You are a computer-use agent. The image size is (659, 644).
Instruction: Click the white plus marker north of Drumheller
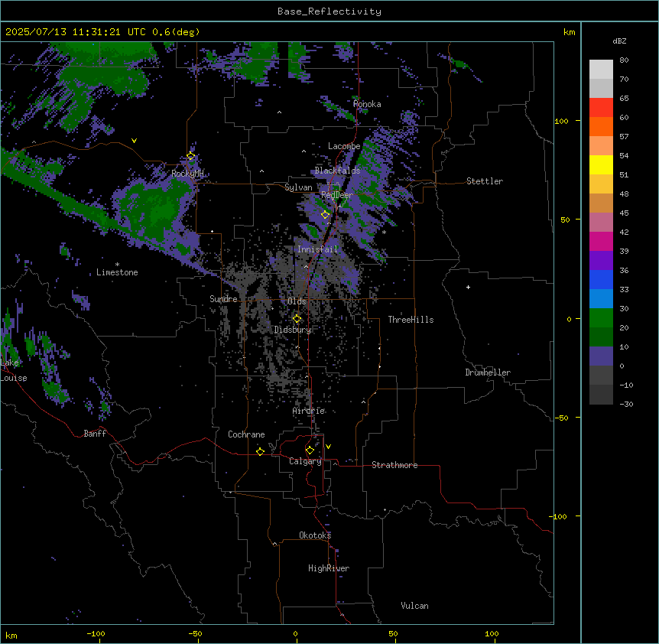pyautogui.click(x=468, y=287)
